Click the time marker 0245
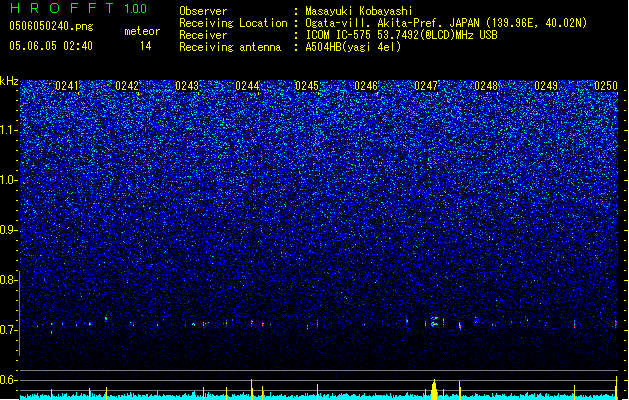The height and width of the screenshot is (400, 629). [307, 86]
